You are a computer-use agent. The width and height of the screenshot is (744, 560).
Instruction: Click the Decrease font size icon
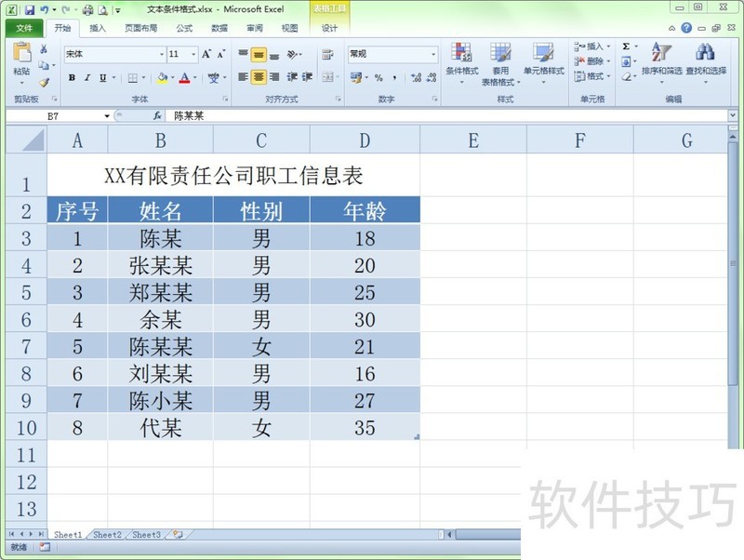pos(221,54)
